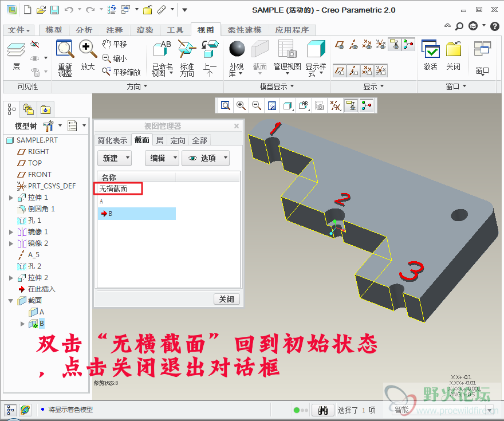Toggle spin center in graphics toolbar

click(367, 105)
